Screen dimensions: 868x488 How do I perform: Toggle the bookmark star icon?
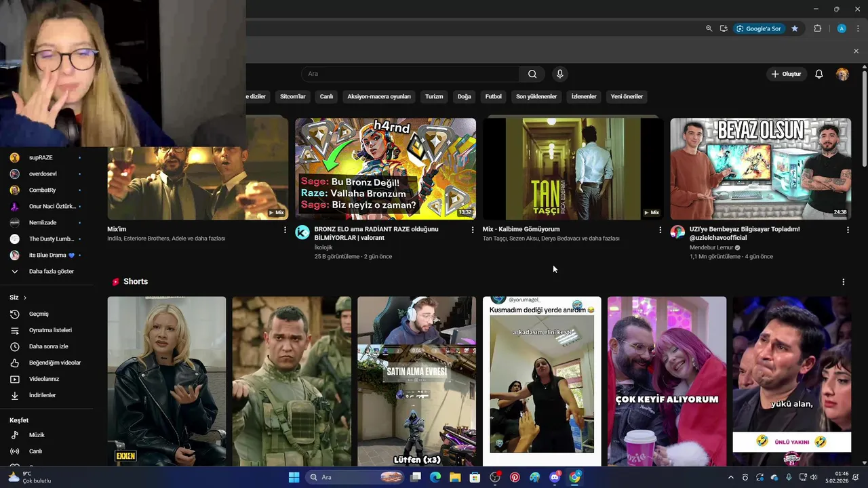[795, 28]
